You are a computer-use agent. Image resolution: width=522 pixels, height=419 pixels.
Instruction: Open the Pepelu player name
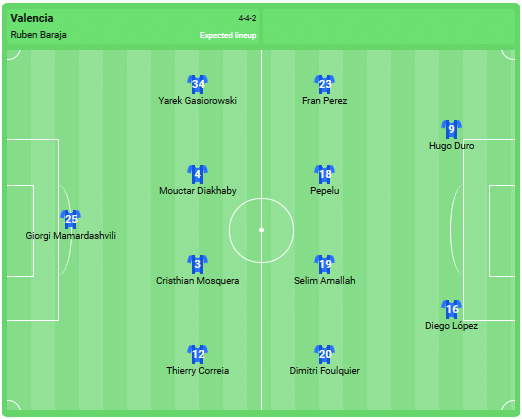click(325, 191)
